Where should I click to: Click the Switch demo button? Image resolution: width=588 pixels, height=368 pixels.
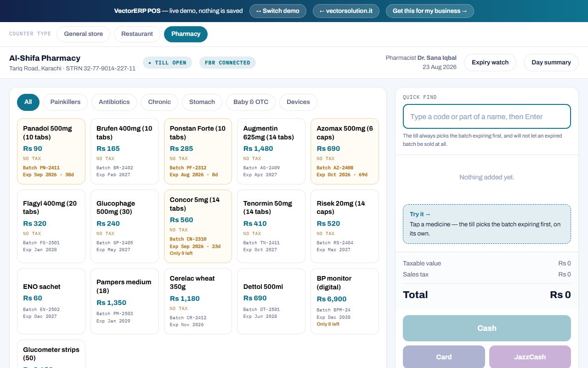tap(277, 11)
